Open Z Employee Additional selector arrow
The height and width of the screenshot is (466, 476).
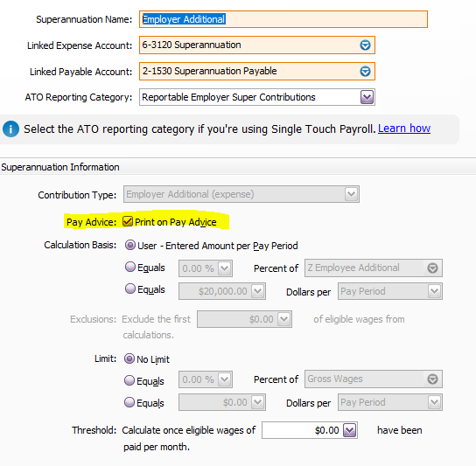pos(432,268)
